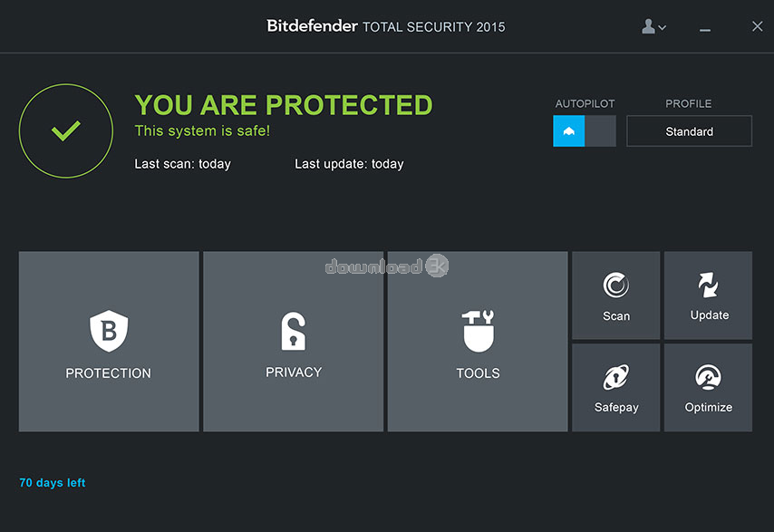
Task: Open the Protection shield icon
Action: coord(109,331)
